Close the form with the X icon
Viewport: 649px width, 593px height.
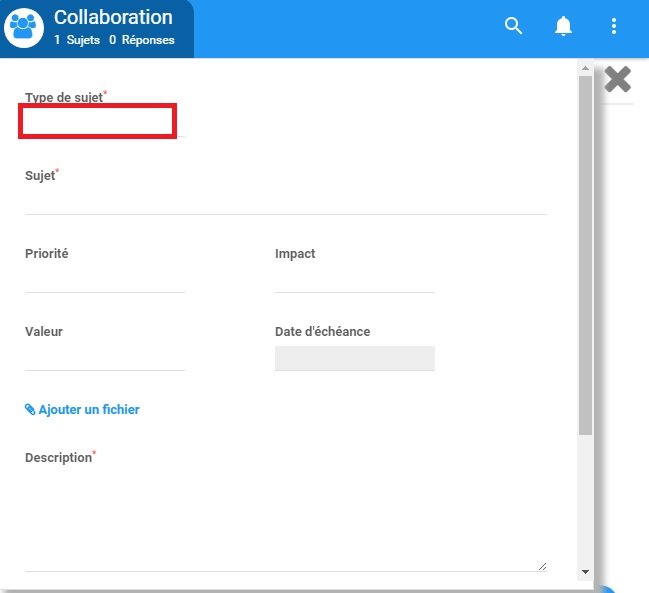coord(618,79)
